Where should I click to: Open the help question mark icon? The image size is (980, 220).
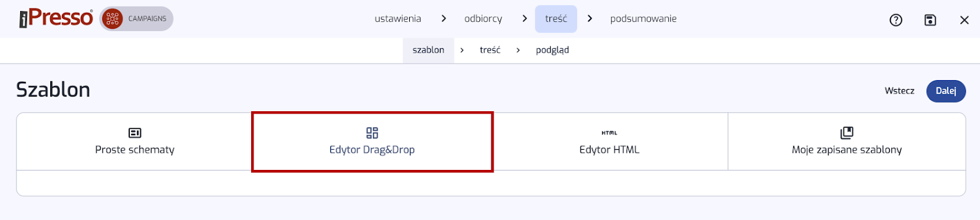coord(895,20)
